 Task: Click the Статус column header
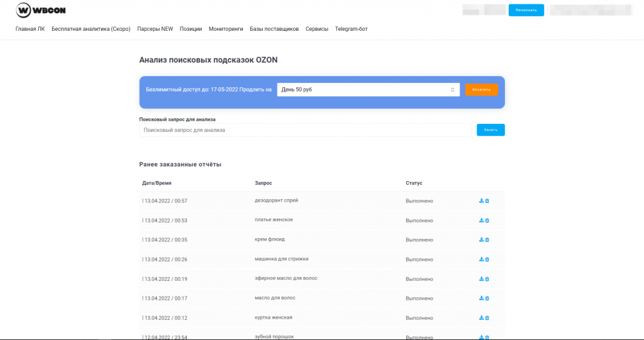414,183
